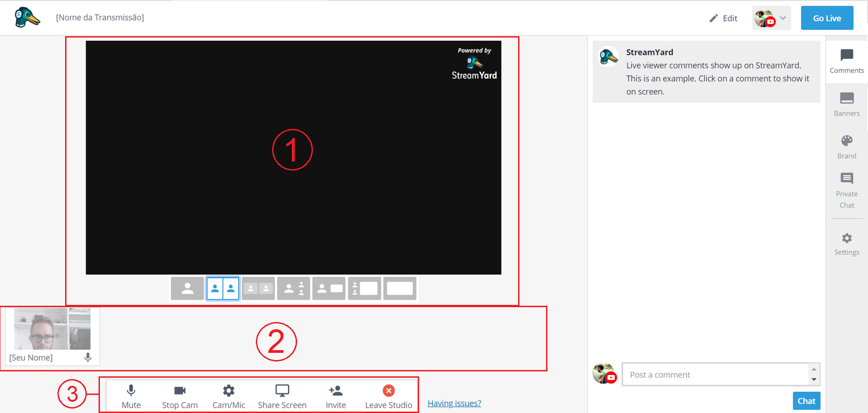Click the microphone icon beside [Seu Nome]

click(88, 357)
